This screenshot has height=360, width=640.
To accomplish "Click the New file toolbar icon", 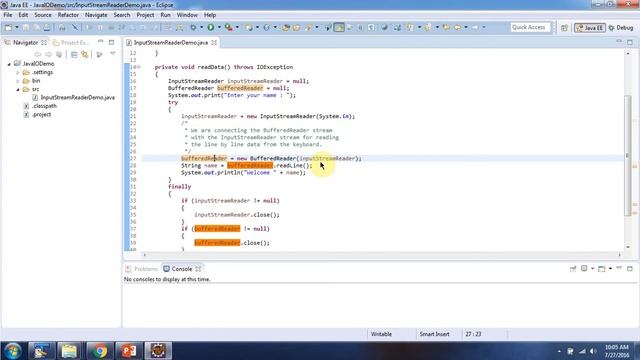I will pyautogui.click(x=8, y=27).
